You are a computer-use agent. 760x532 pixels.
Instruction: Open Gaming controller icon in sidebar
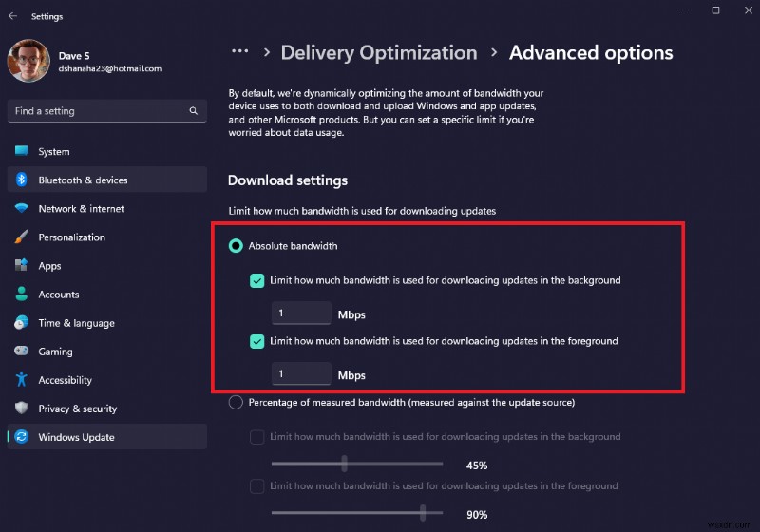(x=21, y=351)
